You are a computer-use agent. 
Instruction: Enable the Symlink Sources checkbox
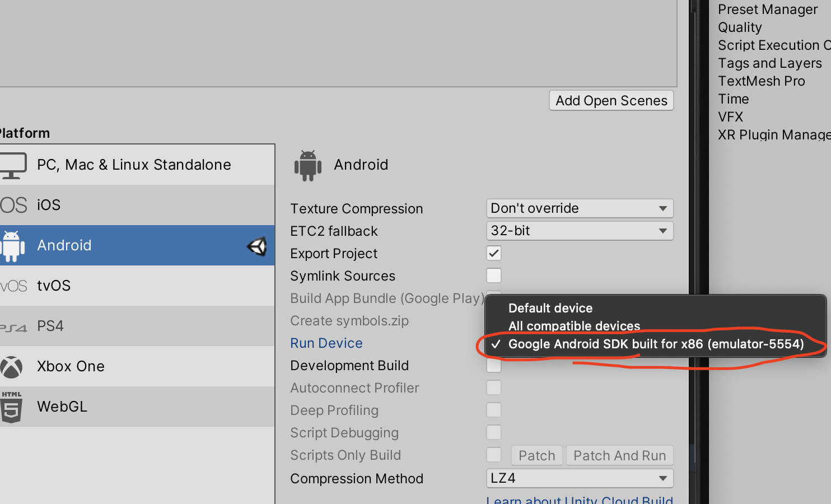click(x=494, y=276)
